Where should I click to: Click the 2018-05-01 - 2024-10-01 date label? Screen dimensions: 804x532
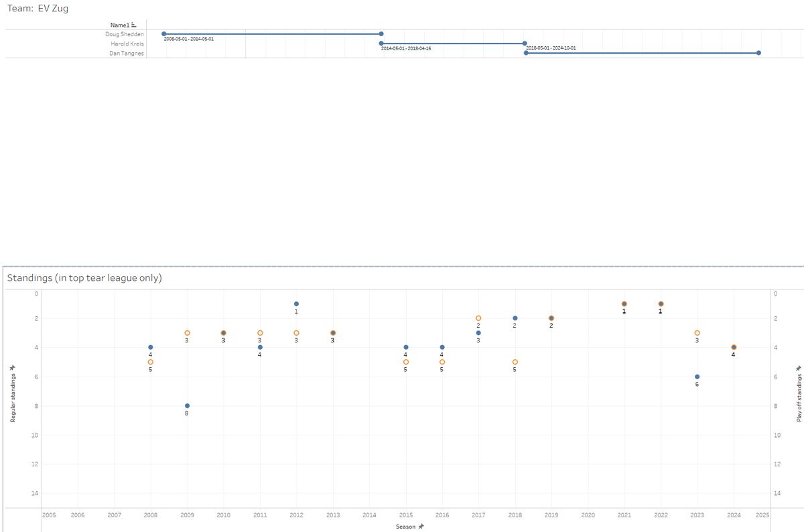[x=551, y=48]
